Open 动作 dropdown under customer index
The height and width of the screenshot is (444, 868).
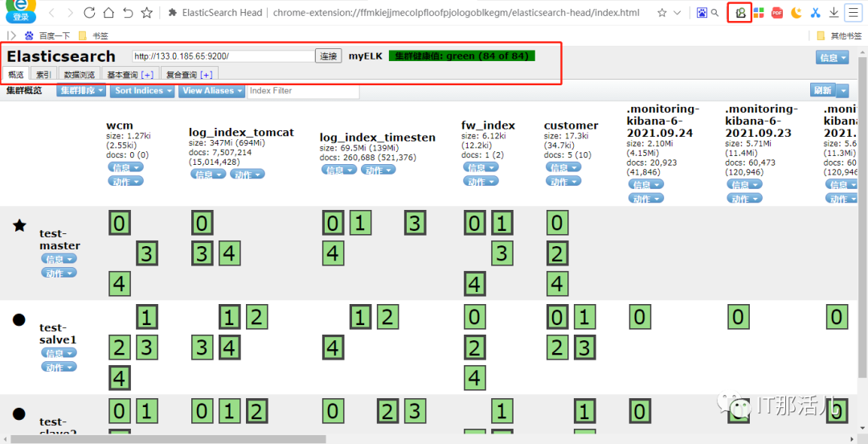[563, 181]
